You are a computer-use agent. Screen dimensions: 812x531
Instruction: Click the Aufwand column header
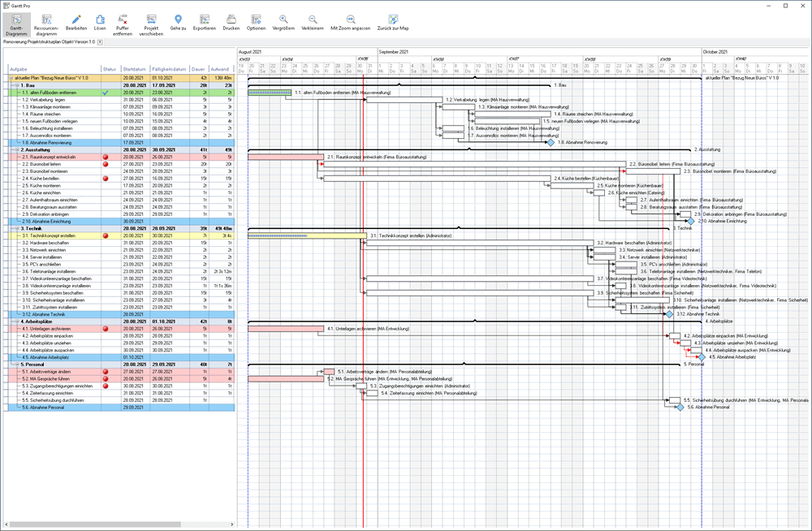(221, 69)
